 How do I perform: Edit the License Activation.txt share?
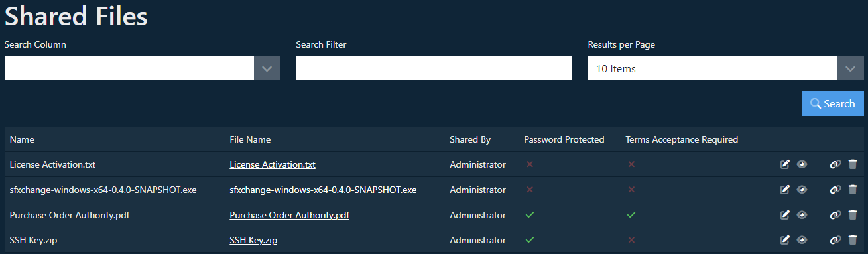(x=785, y=164)
